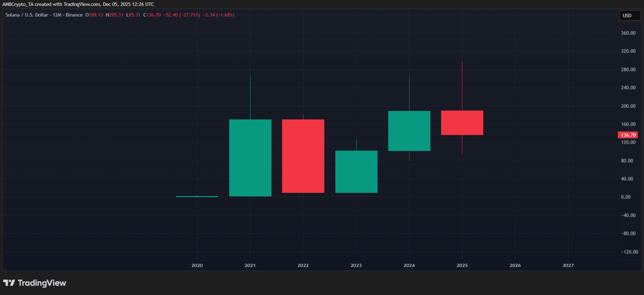
Task: Click the red 136.70 current price tag
Action: 627,135
